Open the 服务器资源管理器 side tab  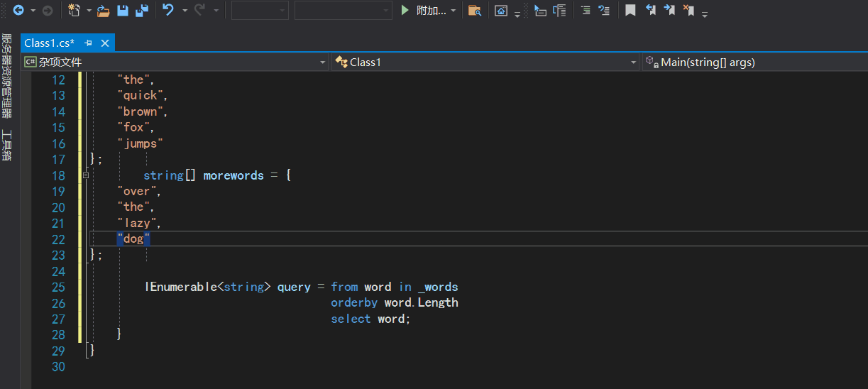coord(6,75)
